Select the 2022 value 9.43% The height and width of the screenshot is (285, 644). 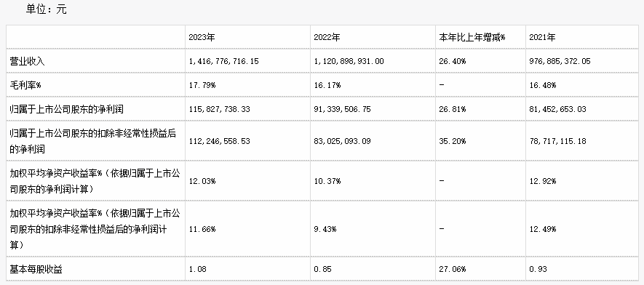click(x=325, y=229)
